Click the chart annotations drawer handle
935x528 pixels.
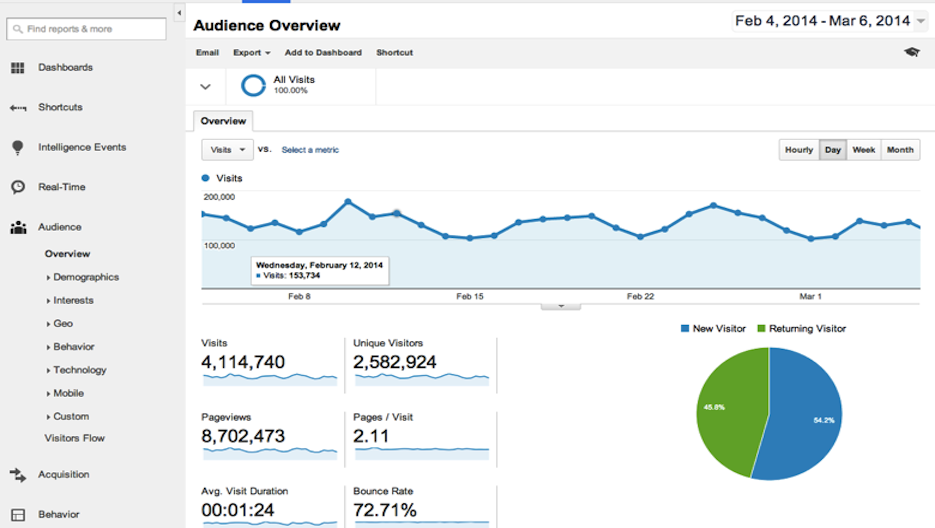561,307
